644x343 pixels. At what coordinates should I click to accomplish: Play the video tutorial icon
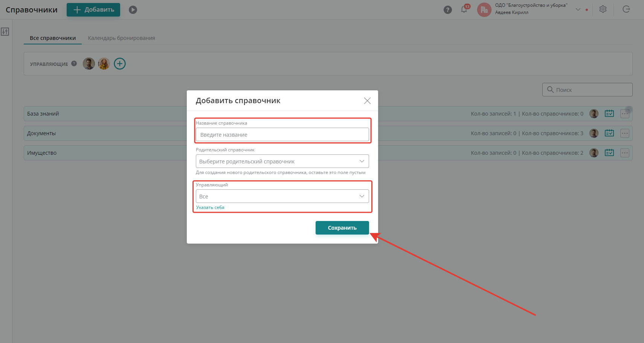point(133,10)
